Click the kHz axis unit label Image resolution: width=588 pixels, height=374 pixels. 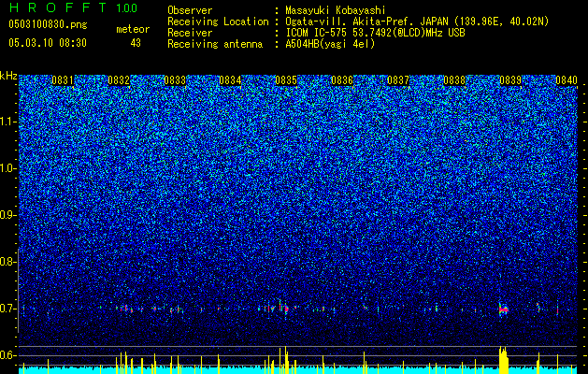(8, 76)
